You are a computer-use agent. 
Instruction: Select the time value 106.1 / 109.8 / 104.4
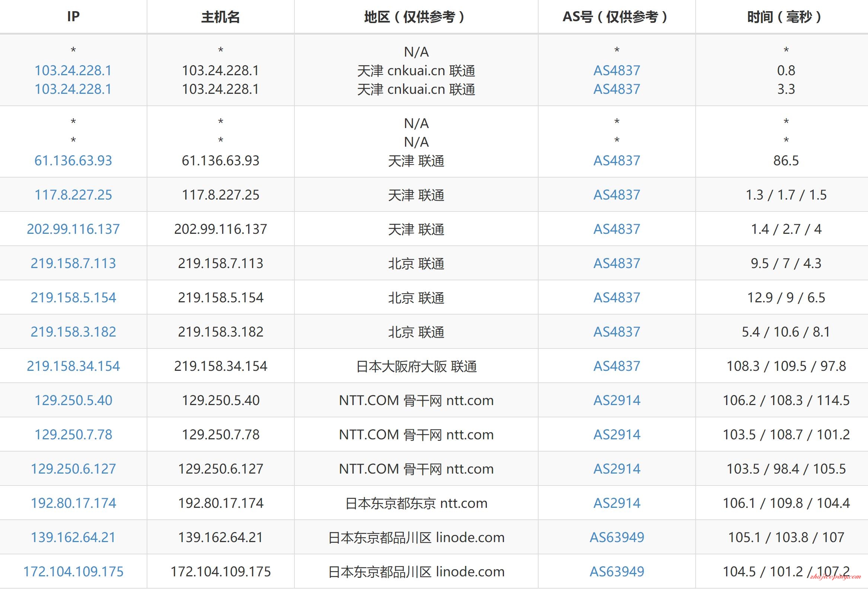786,503
